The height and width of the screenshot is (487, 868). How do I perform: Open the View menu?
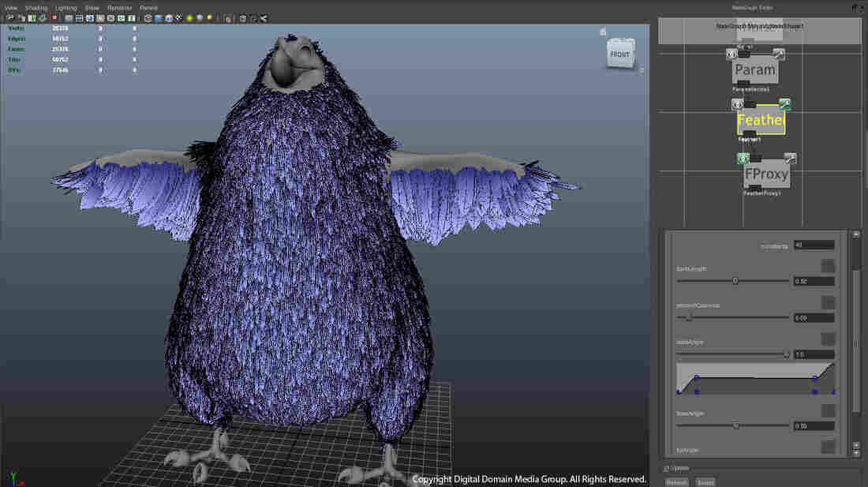click(11, 8)
